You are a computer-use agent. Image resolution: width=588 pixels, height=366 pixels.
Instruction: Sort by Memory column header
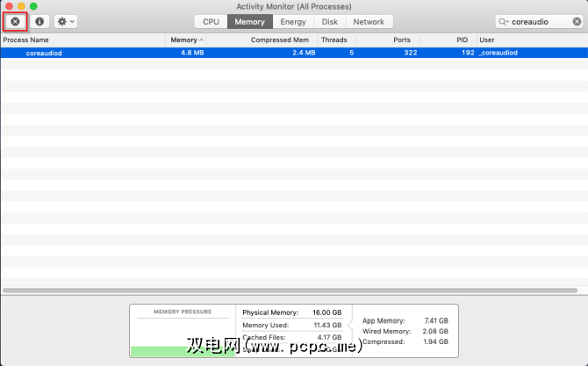pos(186,39)
